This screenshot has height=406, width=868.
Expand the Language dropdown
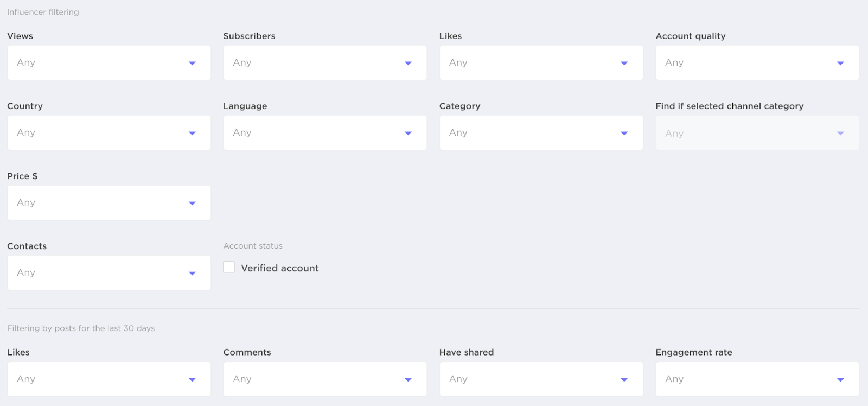pos(325,132)
